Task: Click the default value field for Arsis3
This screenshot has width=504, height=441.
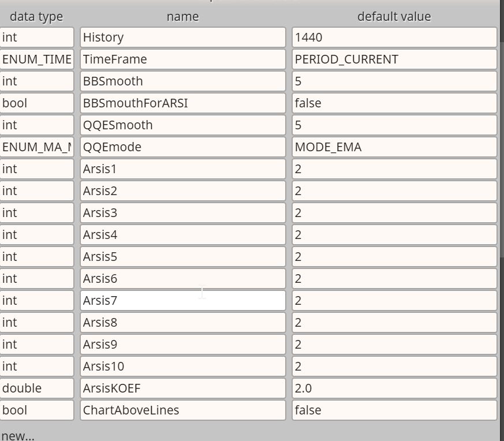Action: coord(394,213)
